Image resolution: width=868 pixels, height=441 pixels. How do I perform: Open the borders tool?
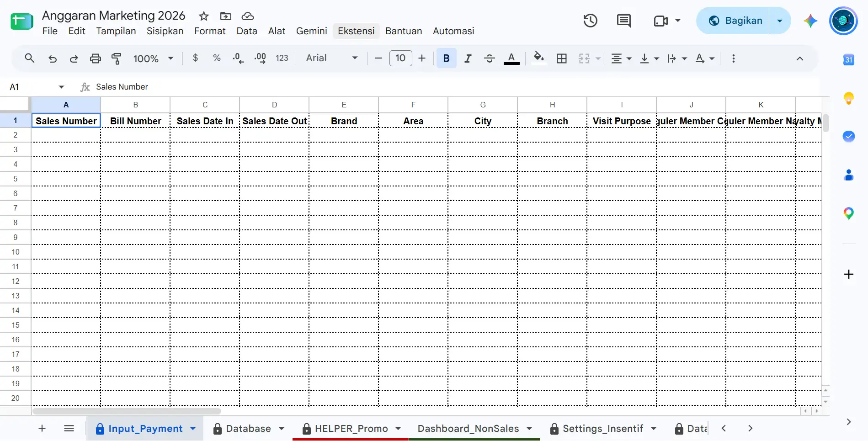coord(562,58)
